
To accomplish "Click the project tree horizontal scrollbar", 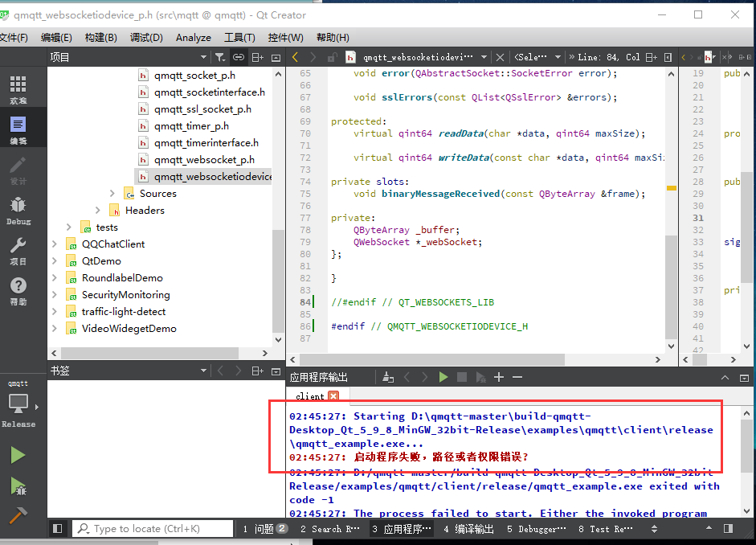I will 149,353.
